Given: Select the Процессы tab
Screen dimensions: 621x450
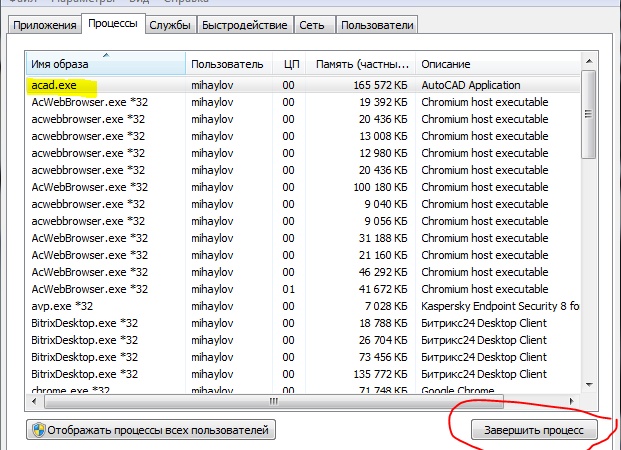Looking at the screenshot, I should pos(113,23).
